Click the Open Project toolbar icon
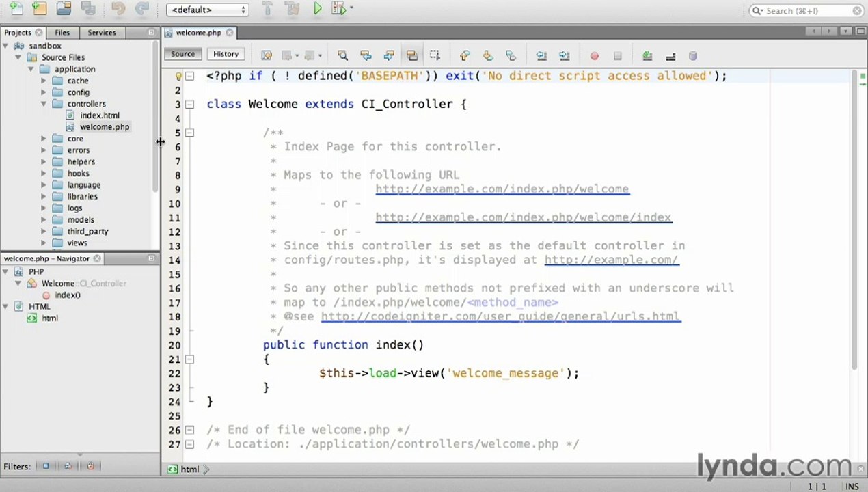Viewport: 868px width, 492px height. coord(64,9)
